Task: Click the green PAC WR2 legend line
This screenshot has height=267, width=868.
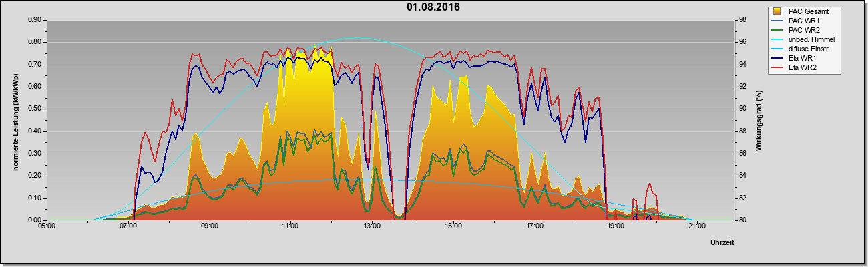Action: click(x=777, y=30)
